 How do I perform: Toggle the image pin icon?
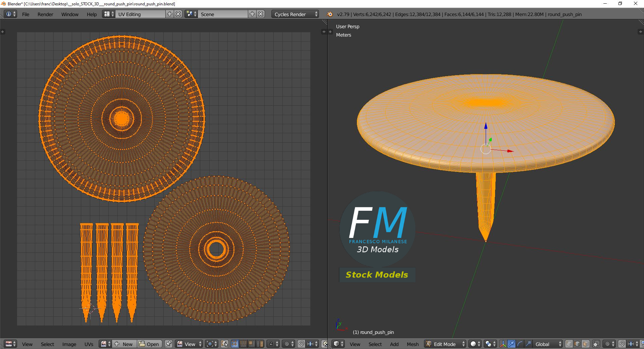click(168, 344)
